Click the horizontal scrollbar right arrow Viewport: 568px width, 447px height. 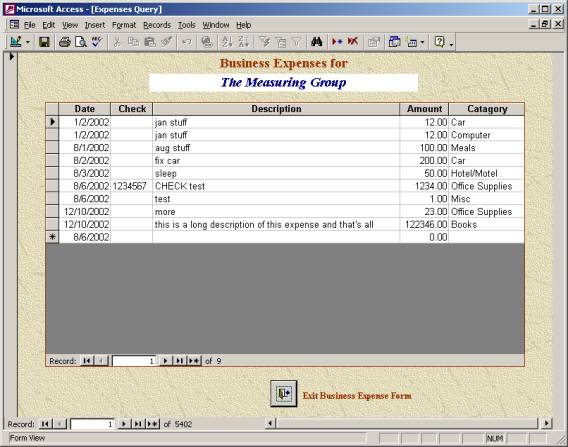546,423
